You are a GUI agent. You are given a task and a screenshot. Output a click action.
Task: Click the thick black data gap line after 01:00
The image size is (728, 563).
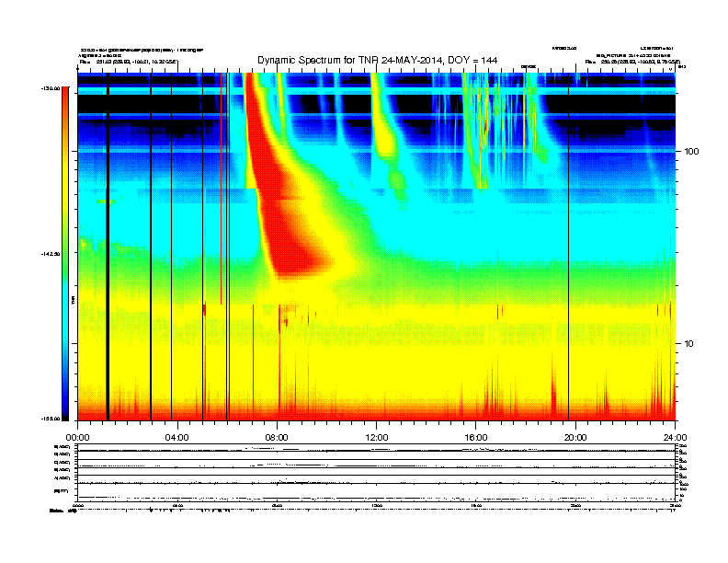tap(108, 247)
